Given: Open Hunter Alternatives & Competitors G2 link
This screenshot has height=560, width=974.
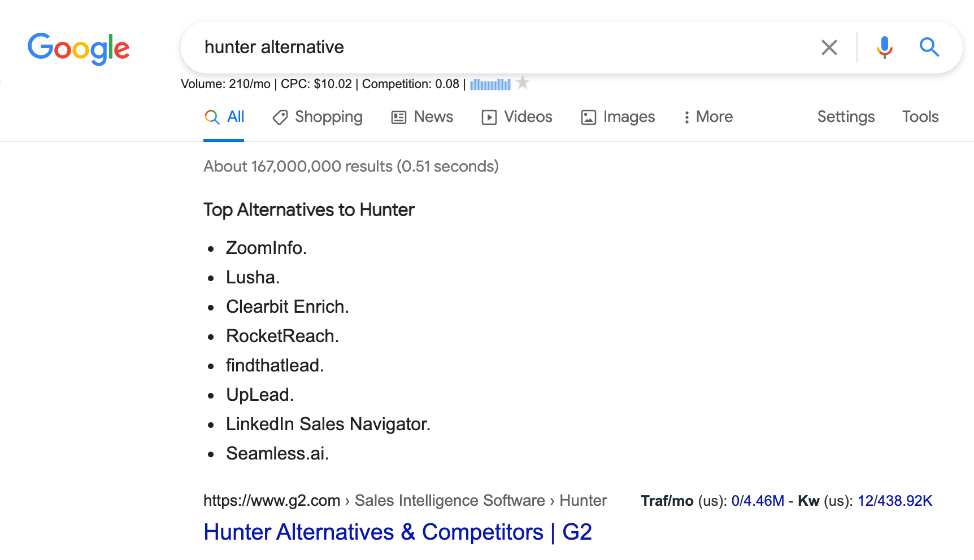Looking at the screenshot, I should [398, 532].
